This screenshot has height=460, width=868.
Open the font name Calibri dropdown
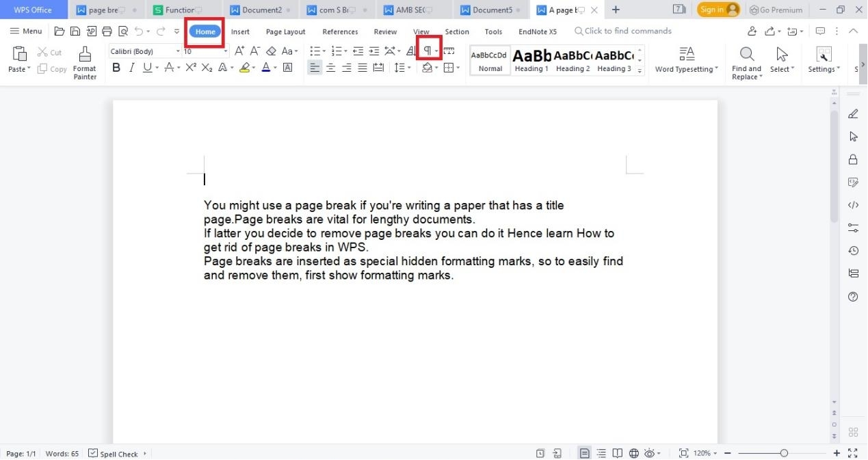tap(178, 52)
